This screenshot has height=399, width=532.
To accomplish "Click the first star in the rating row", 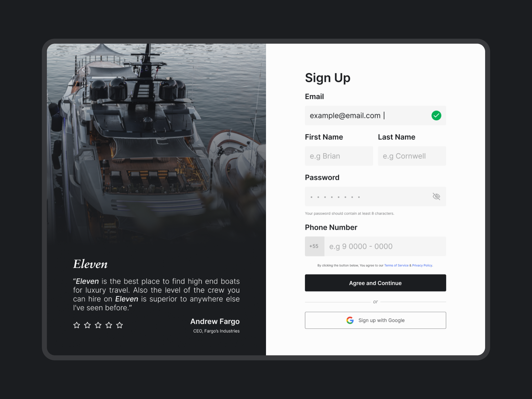I will pyautogui.click(x=76, y=325).
